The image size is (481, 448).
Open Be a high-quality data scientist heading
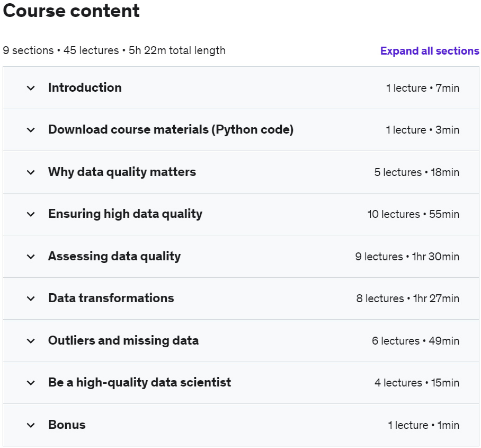click(x=139, y=383)
